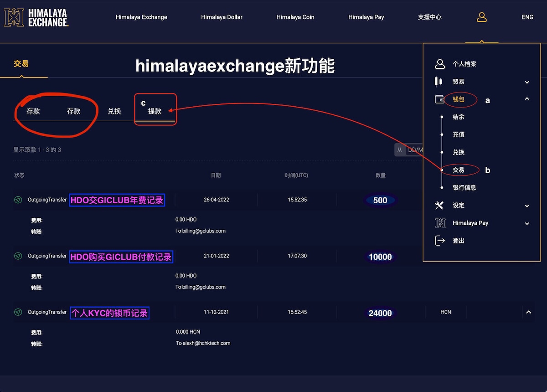Click time 16:52:45 cell
The height and width of the screenshot is (392, 547).
click(x=297, y=312)
